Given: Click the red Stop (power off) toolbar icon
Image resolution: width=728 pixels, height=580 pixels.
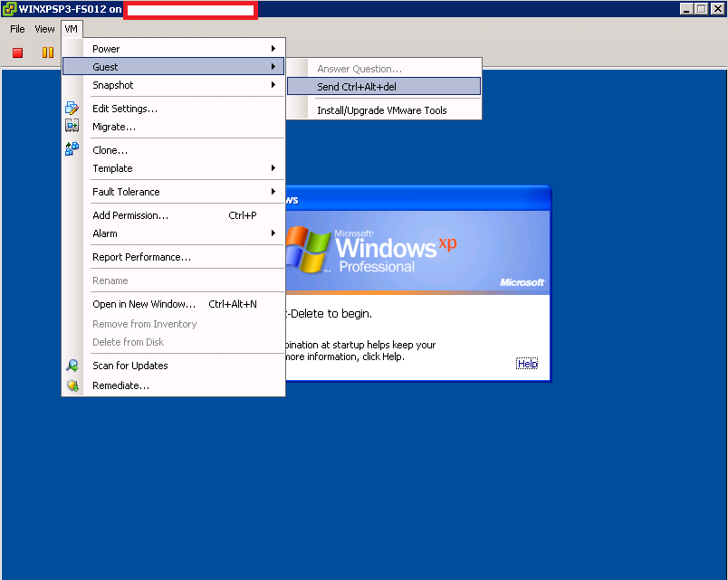Looking at the screenshot, I should point(17,52).
